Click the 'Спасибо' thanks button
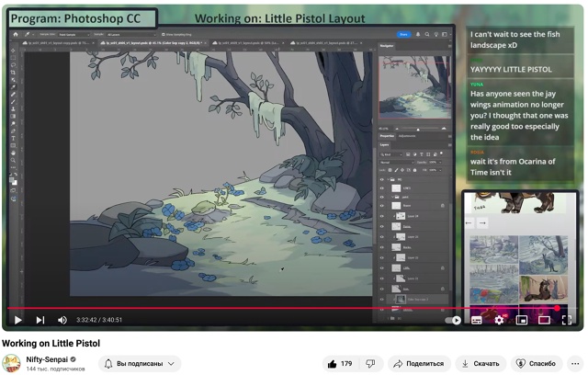588x375 pixels. click(537, 364)
